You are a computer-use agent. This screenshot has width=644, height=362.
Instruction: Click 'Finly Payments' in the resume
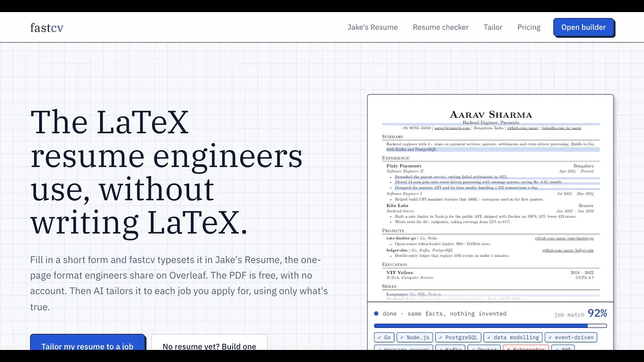point(404,166)
